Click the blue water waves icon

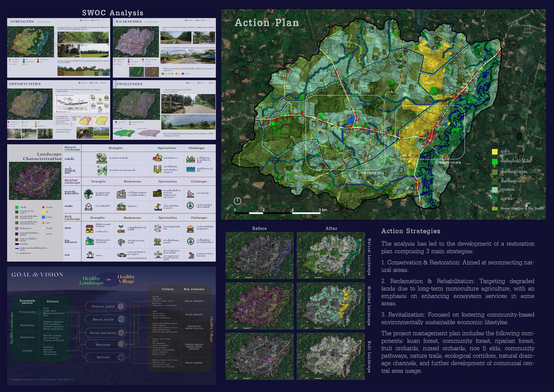click(x=191, y=169)
